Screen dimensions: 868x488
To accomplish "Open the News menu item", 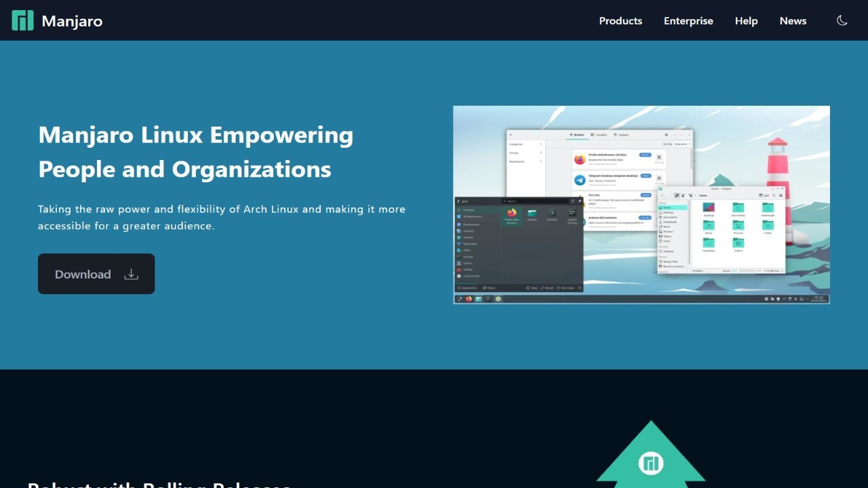I will click(x=793, y=20).
